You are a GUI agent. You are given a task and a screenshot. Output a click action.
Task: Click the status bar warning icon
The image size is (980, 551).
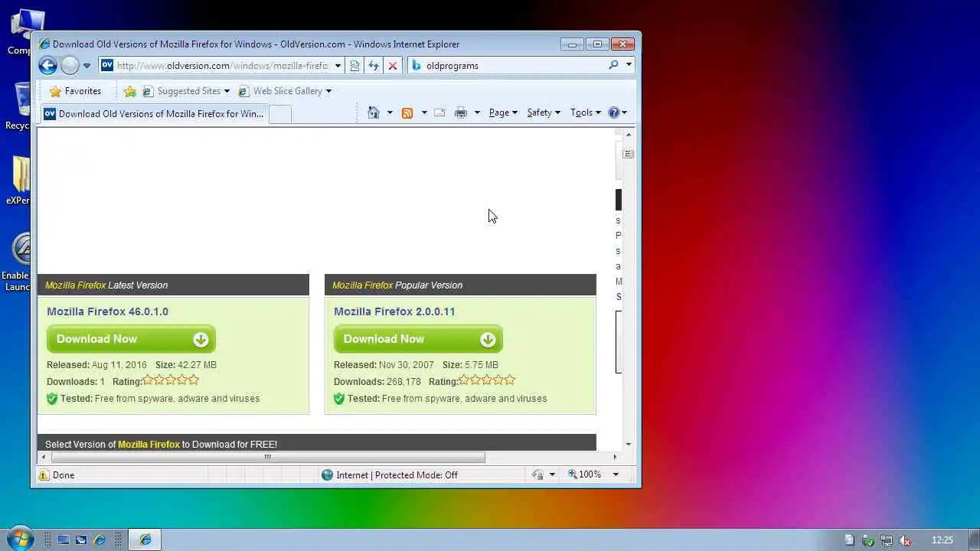(44, 475)
